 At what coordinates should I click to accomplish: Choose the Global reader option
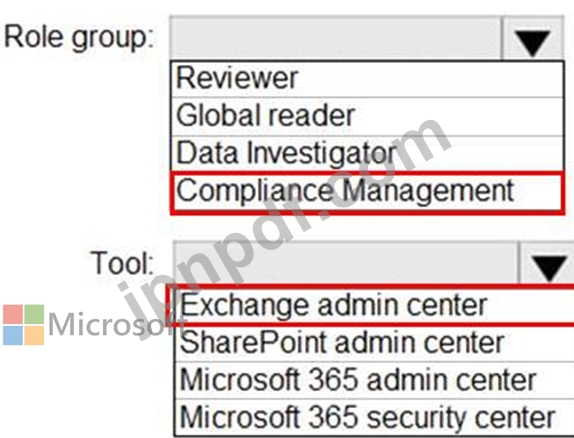tap(367, 116)
